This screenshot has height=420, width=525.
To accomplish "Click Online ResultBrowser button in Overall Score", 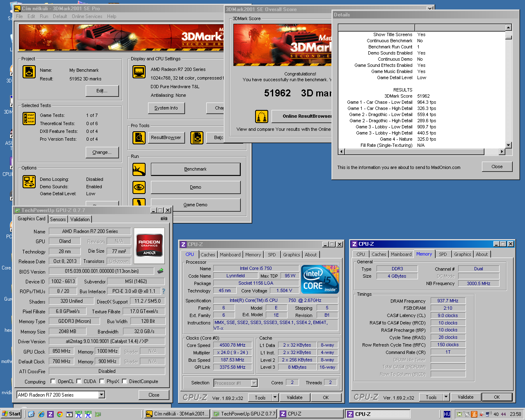I will pyautogui.click(x=301, y=116).
